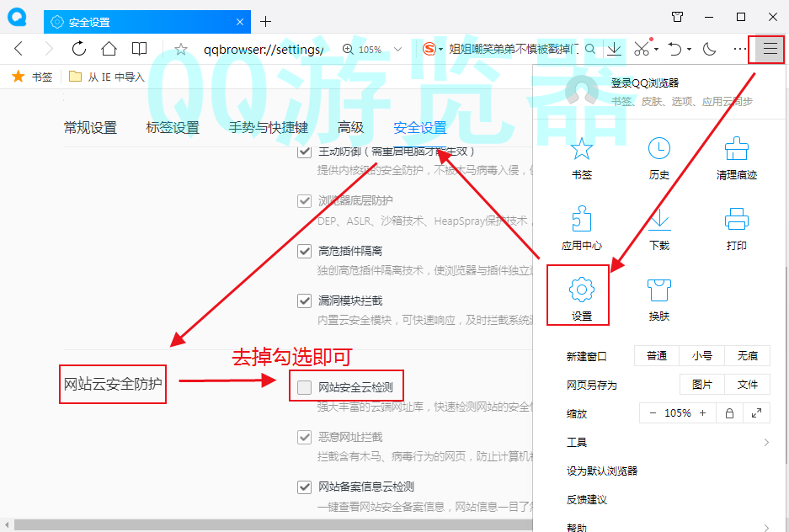Save page as 文件
Viewport: 789px width, 532px height.
(747, 385)
